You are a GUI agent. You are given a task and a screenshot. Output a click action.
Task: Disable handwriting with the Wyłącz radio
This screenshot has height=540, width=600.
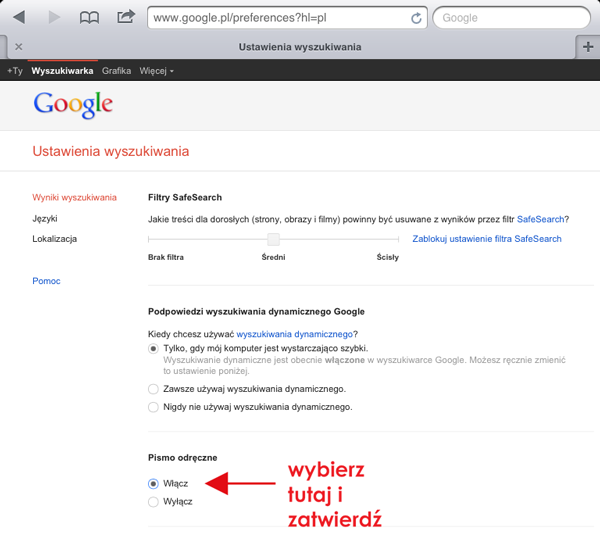[153, 501]
